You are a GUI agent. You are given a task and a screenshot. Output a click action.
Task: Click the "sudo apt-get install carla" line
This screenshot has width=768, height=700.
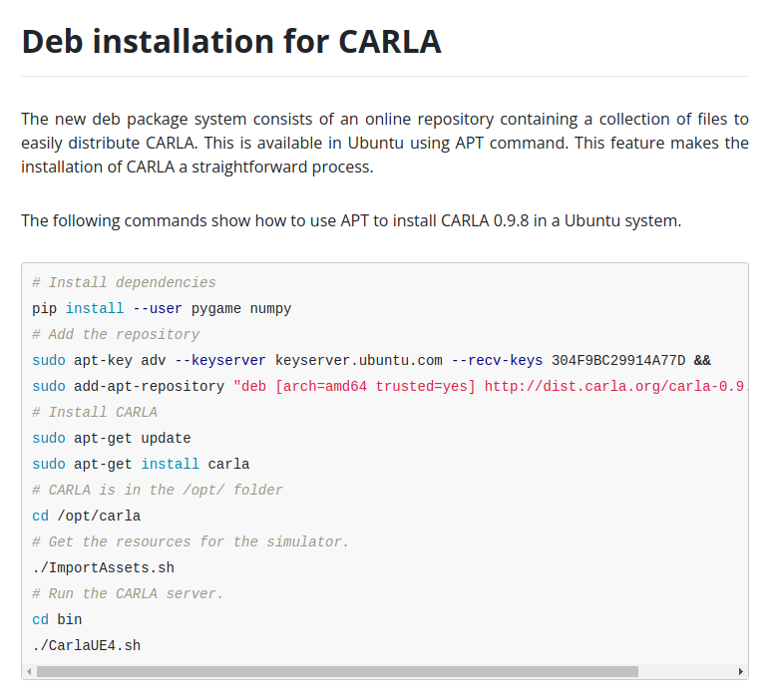tap(141, 464)
